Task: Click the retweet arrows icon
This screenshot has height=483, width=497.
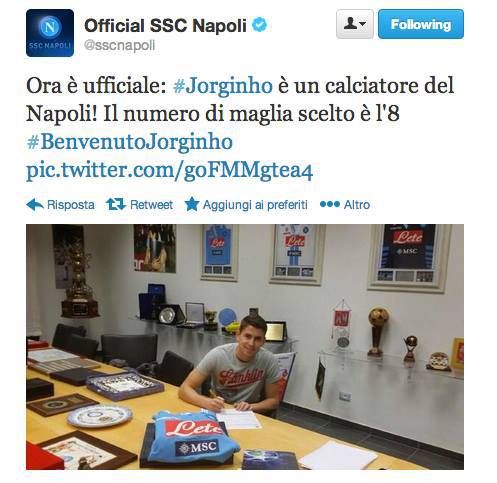Action: [116, 204]
